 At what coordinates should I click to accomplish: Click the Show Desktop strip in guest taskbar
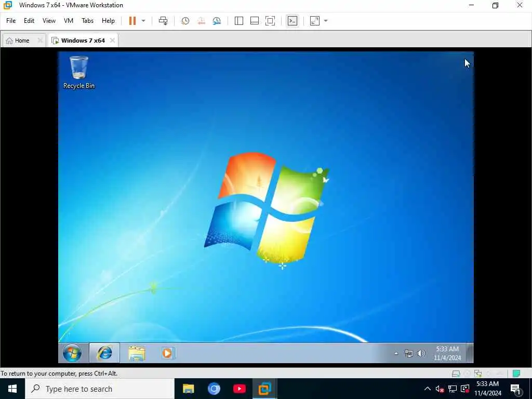click(470, 353)
